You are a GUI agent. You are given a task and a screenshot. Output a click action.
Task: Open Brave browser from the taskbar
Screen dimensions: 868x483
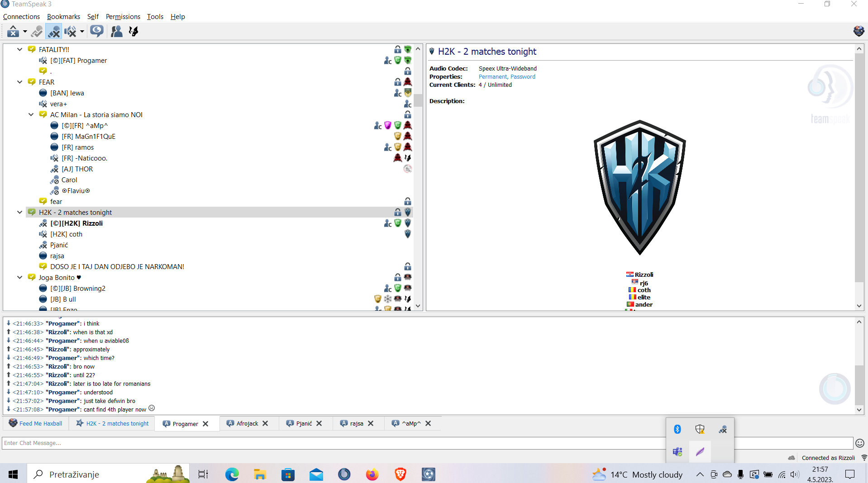tap(400, 474)
